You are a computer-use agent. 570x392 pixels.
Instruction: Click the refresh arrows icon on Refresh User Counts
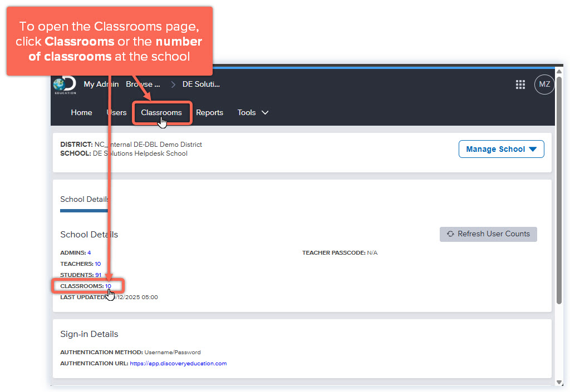point(450,234)
